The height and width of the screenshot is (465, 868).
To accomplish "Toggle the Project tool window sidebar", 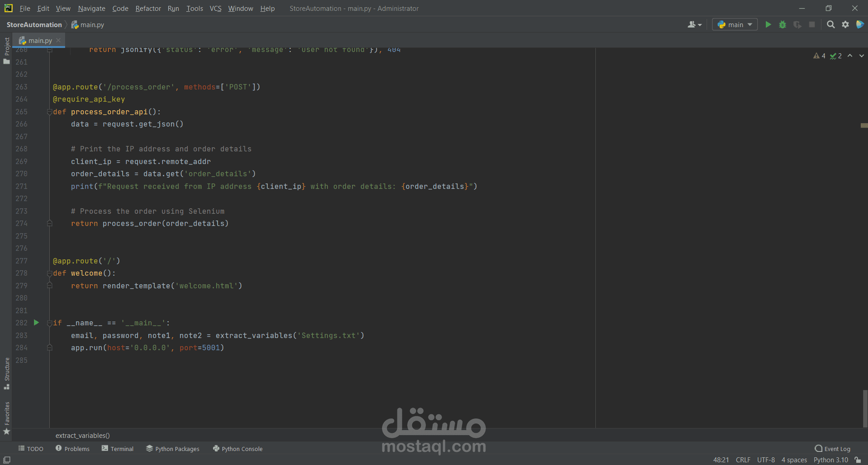I will (6, 47).
